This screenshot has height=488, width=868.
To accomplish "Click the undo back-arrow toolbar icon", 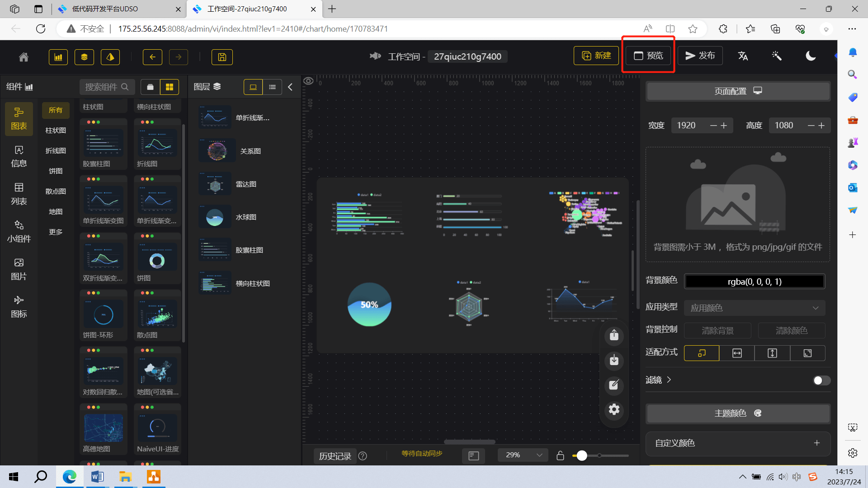I will point(152,57).
